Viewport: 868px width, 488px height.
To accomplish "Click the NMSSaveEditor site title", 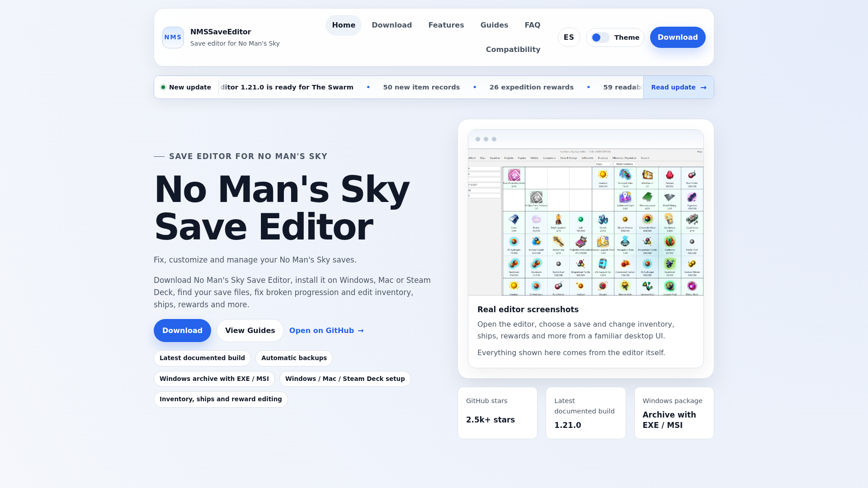I will click(221, 32).
